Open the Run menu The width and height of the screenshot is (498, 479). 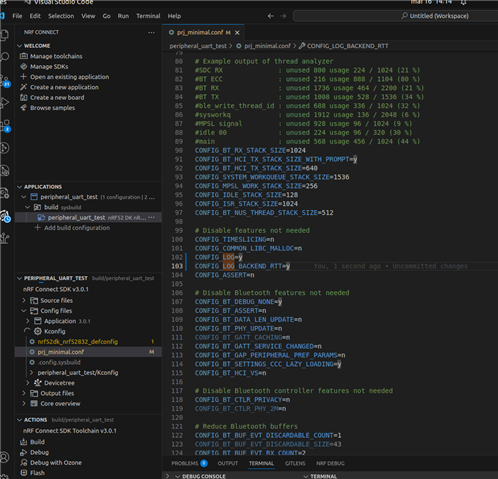pyautogui.click(x=123, y=16)
